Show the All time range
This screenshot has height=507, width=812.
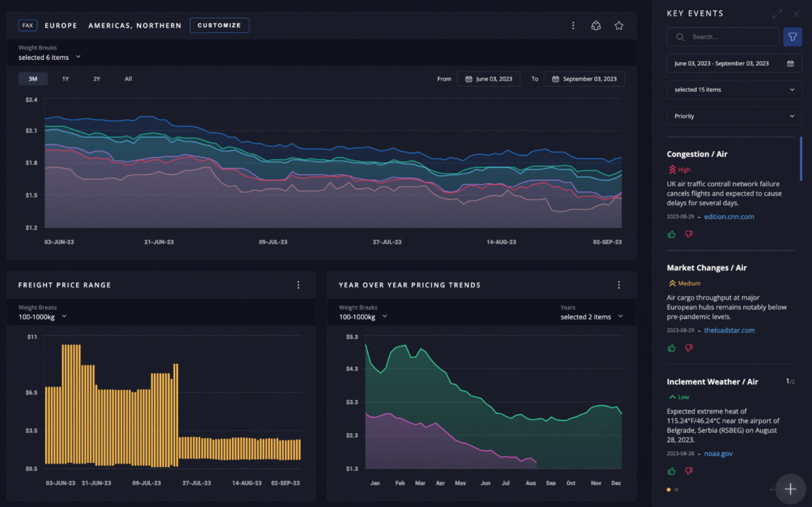click(128, 79)
